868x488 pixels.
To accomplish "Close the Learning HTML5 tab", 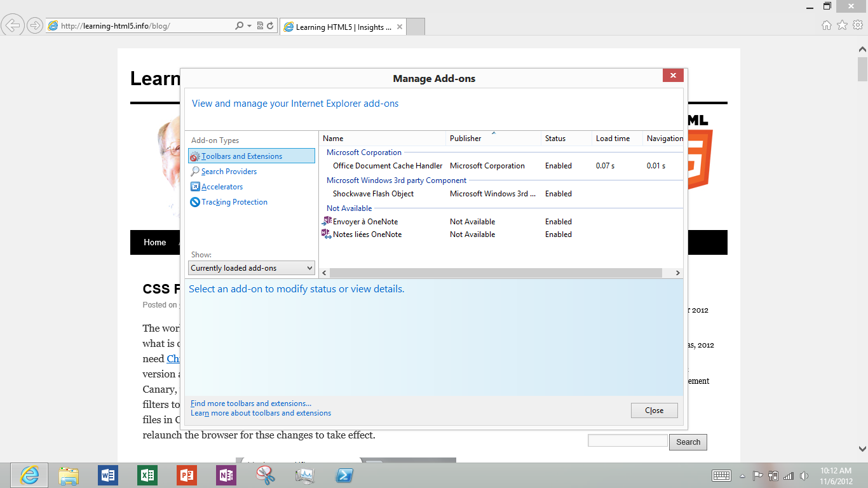I will (400, 27).
